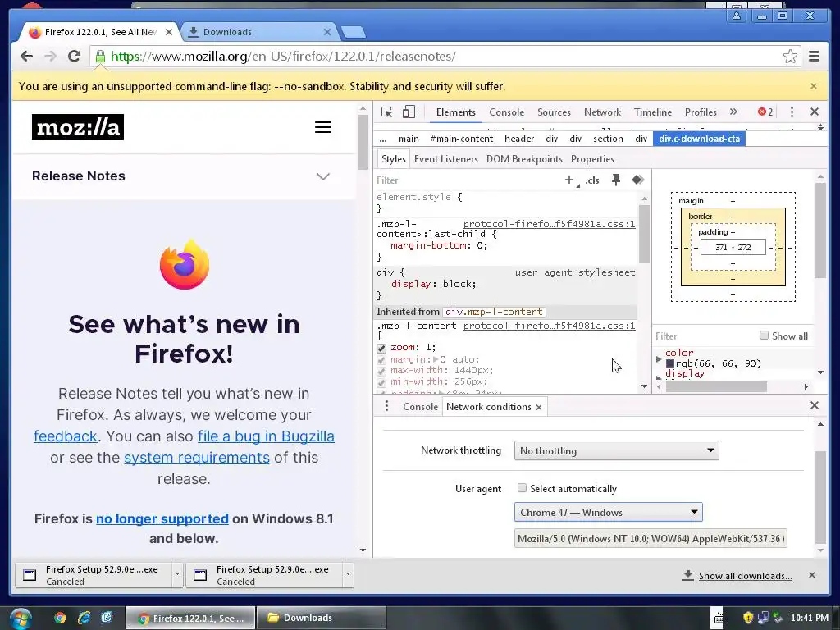Screen dimensions: 840x630
Task: Open the Timeline tab
Action: (x=652, y=112)
